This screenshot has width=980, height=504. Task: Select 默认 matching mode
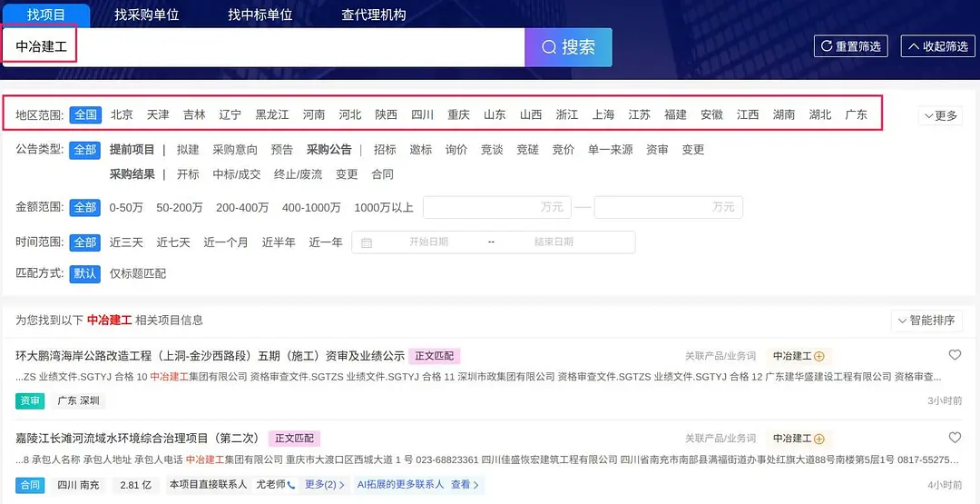(85, 274)
